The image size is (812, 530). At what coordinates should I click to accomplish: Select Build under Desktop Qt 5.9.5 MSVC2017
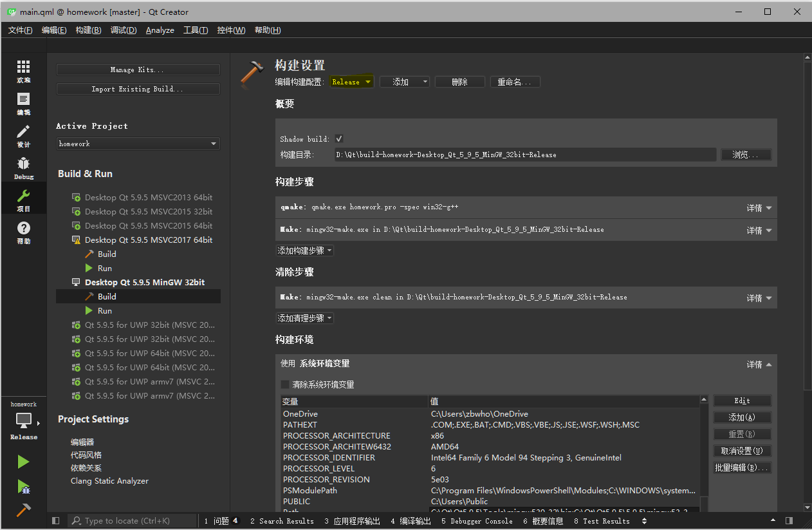(x=107, y=254)
